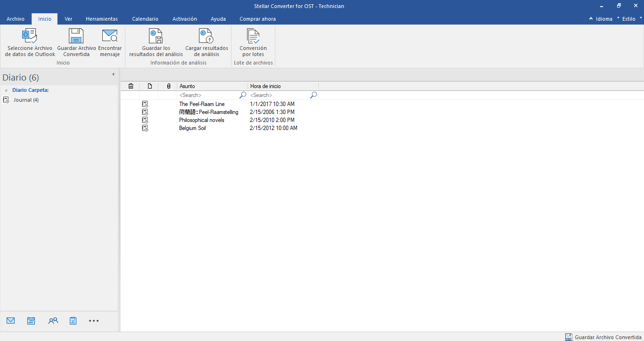This screenshot has width=644, height=341.
Task: Click the three-dots more options button
Action: tap(94, 321)
